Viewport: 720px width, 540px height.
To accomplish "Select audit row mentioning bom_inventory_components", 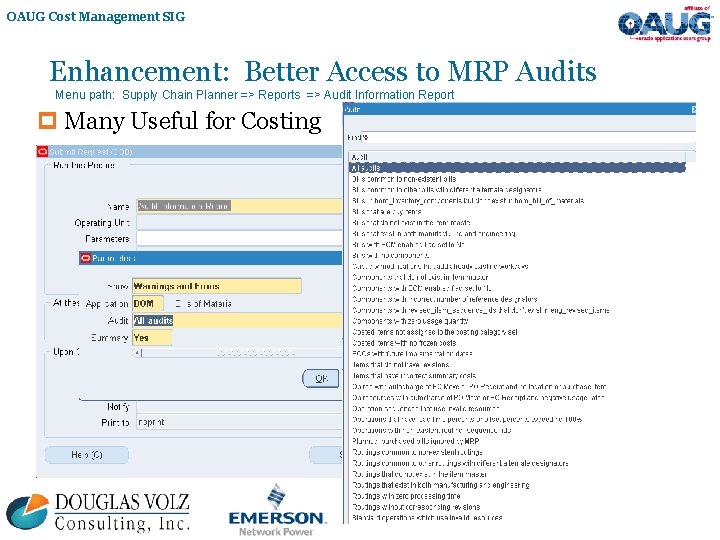I will pyautogui.click(x=468, y=201).
